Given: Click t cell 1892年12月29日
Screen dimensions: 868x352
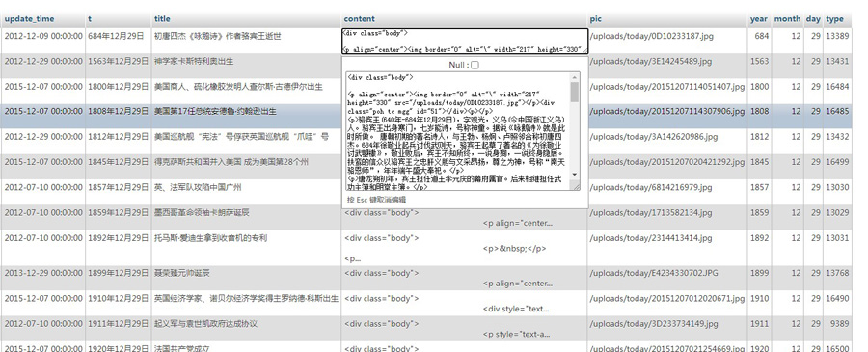Looking at the screenshot, I should tap(118, 238).
